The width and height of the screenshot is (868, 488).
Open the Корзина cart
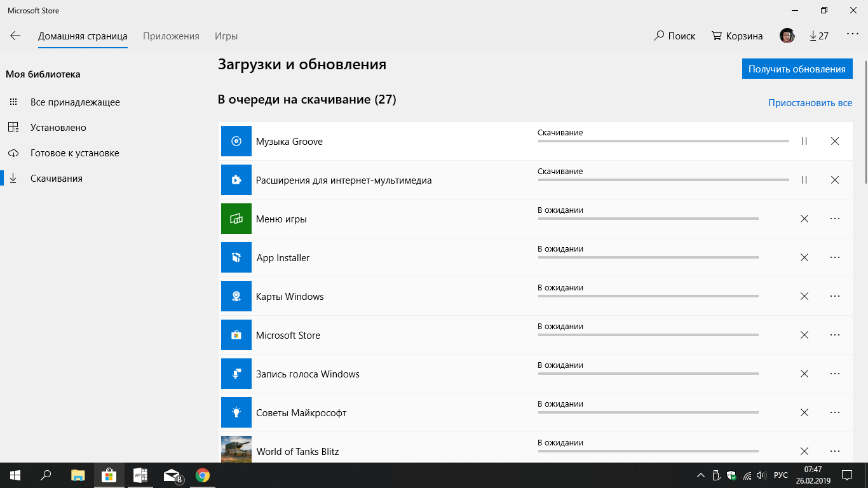737,36
